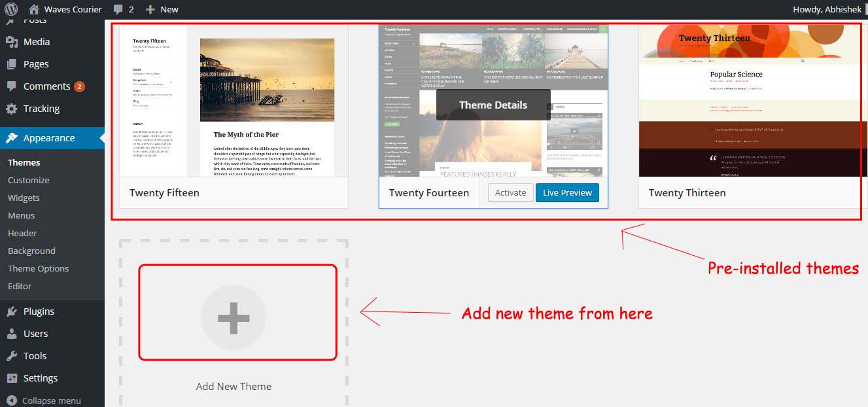Click the Media sidebar icon
Viewport: 868px width, 407px height.
click(x=12, y=42)
